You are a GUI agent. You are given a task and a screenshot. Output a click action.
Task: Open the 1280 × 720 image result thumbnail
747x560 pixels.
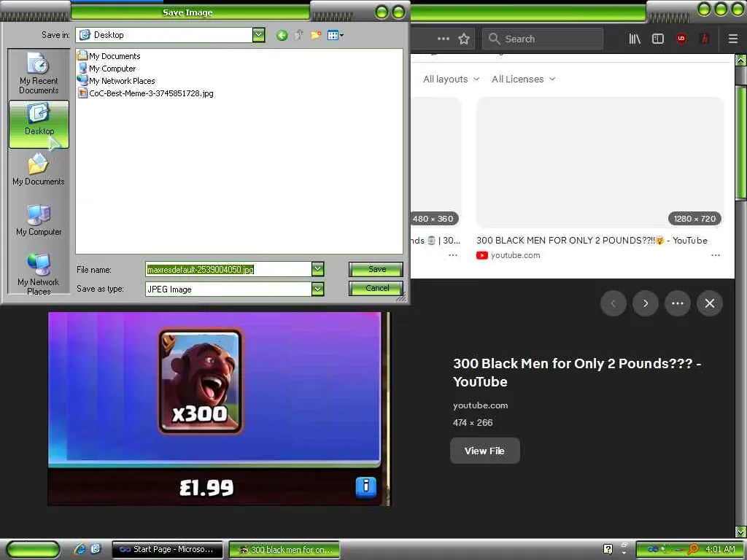[x=600, y=163]
